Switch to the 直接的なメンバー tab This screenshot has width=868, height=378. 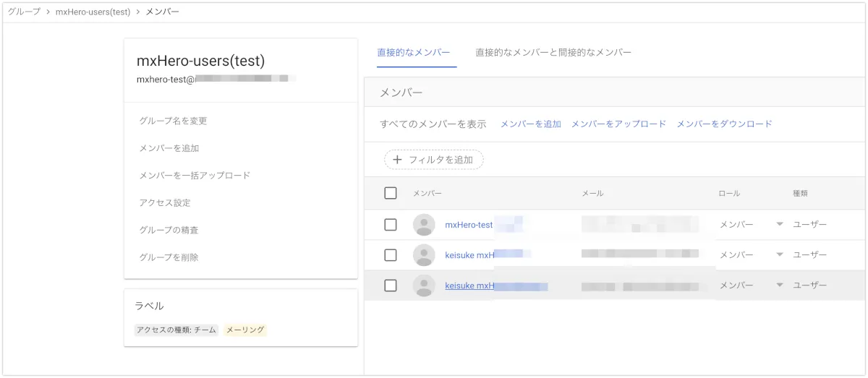coord(414,53)
